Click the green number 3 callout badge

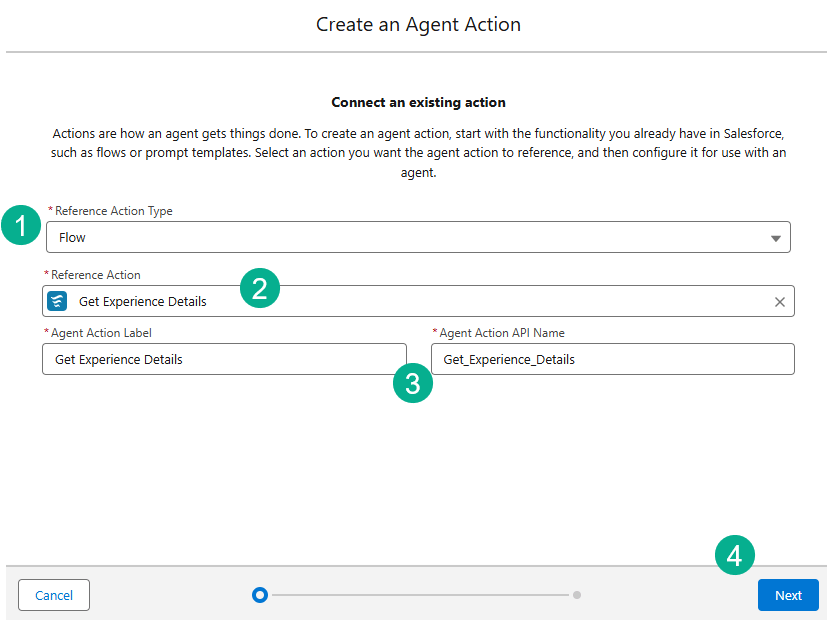[413, 383]
